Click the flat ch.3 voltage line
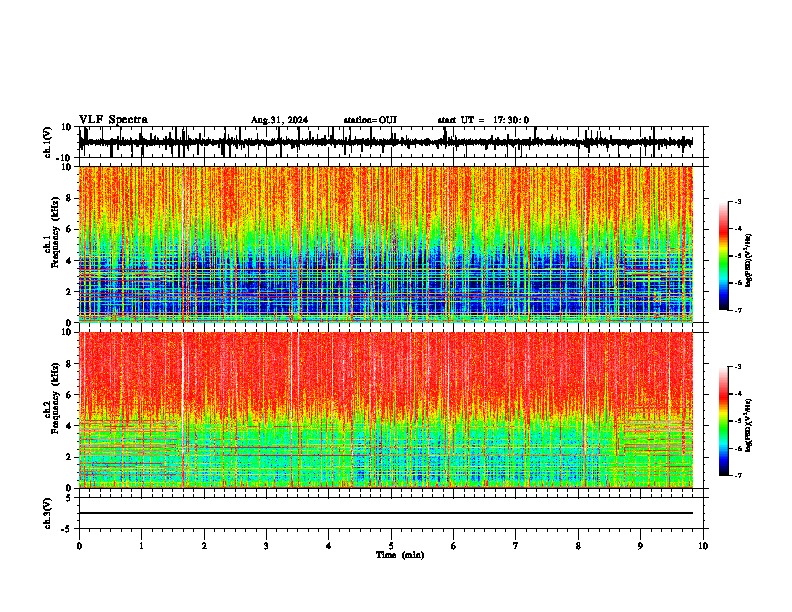Viewport: 792px width, 612px height. point(385,513)
